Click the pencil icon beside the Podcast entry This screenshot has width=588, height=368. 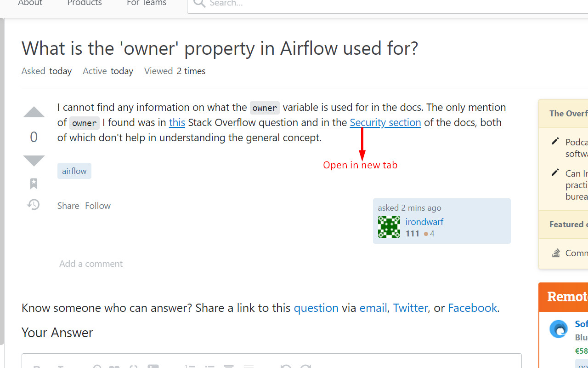click(x=555, y=141)
